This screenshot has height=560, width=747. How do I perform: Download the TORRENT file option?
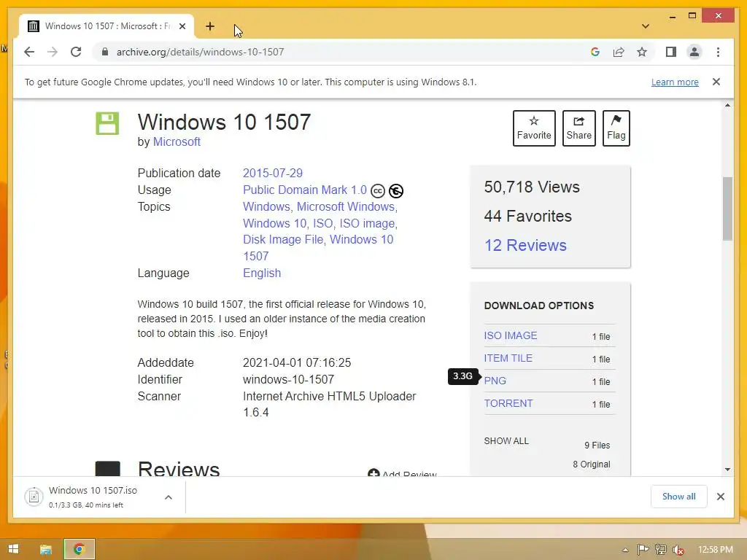508,403
